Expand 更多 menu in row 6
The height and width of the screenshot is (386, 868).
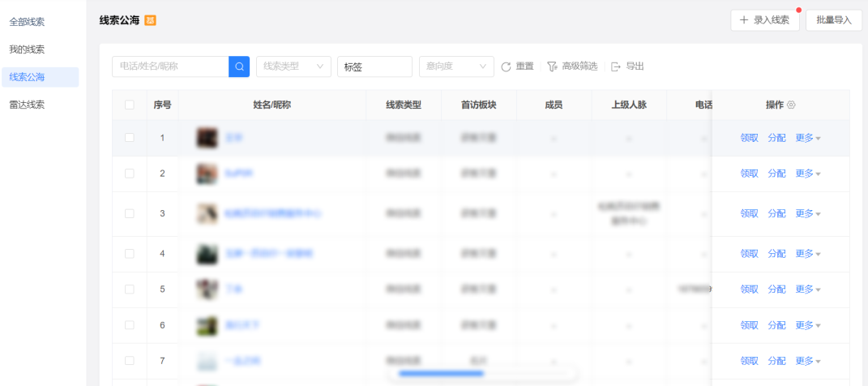click(x=808, y=325)
